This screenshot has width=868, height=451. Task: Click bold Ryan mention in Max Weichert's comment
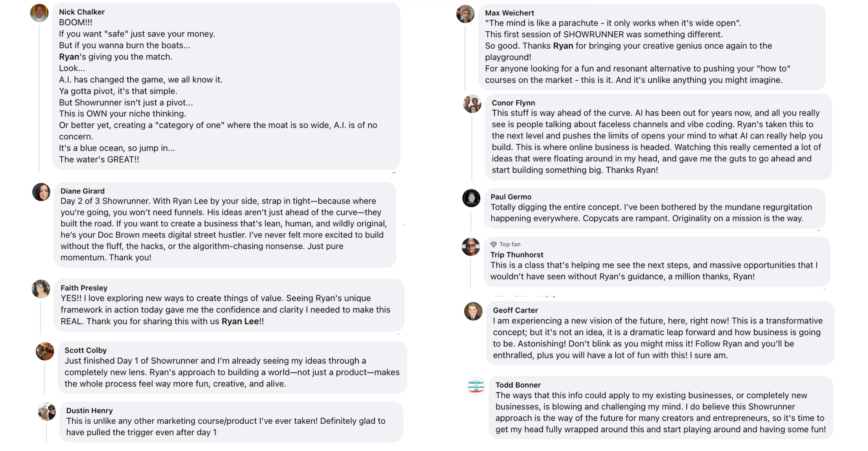563,46
